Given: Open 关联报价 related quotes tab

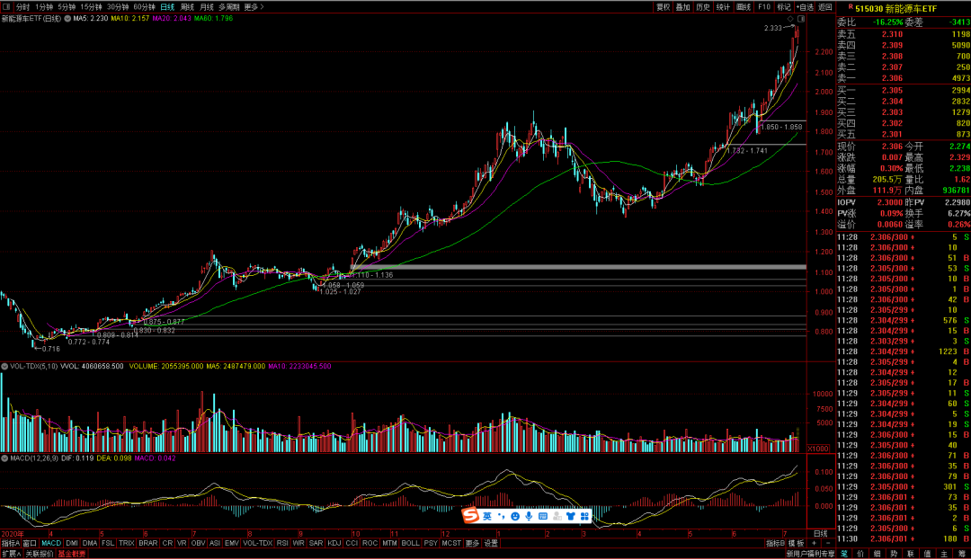Looking at the screenshot, I should pos(40,554).
